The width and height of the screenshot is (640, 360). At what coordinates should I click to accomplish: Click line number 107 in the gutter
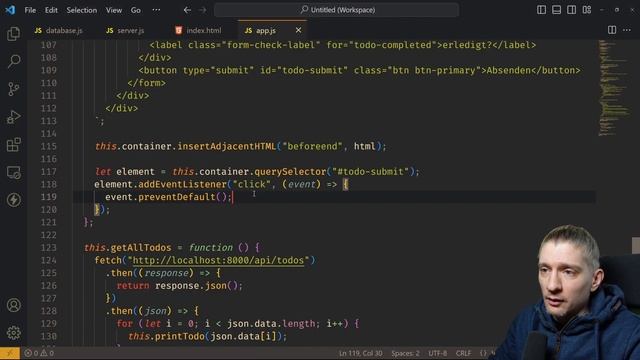49,45
